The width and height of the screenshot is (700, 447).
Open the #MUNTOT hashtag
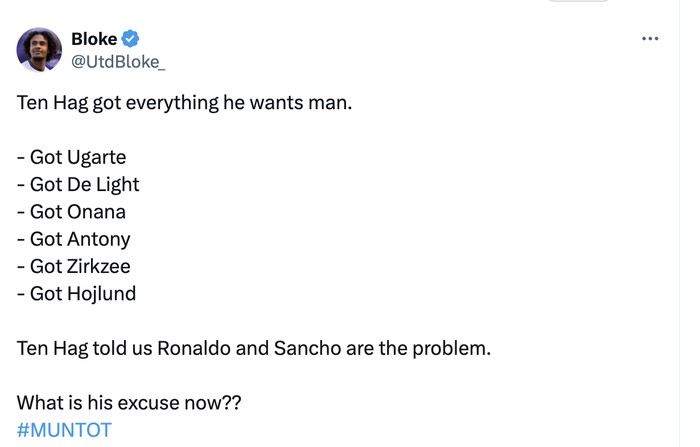pos(64,430)
